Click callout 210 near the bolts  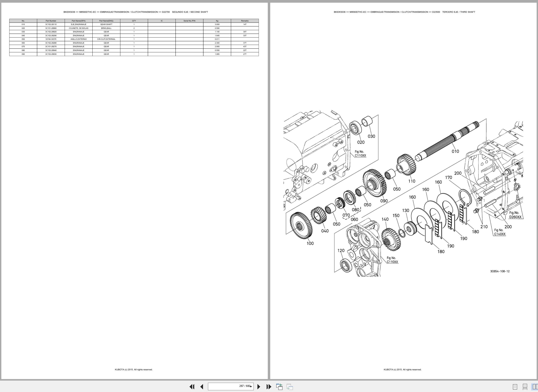pos(484,227)
